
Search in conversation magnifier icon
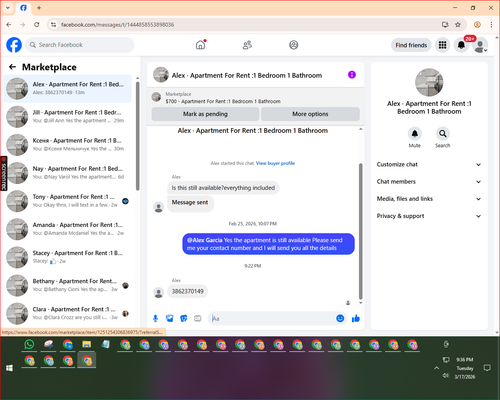click(x=442, y=134)
